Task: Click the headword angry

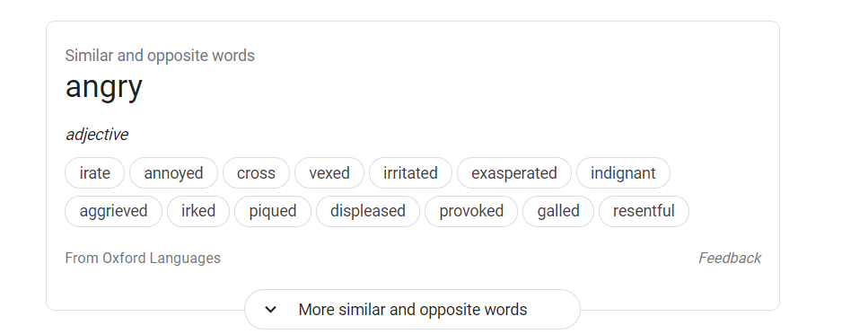Action: pyautogui.click(x=104, y=87)
